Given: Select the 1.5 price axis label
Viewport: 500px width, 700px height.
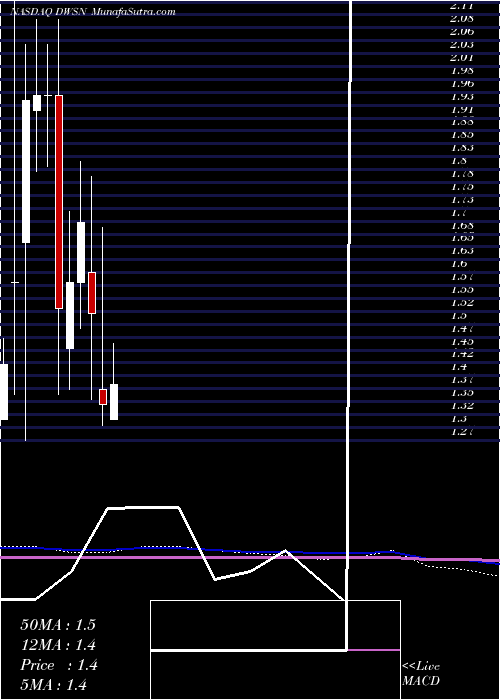Looking at the screenshot, I should point(459,315).
